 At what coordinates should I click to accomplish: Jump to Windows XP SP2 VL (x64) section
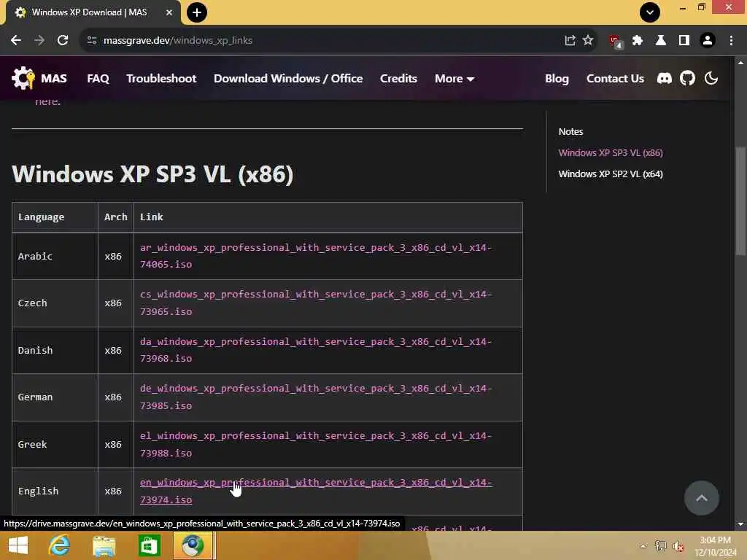coord(611,174)
